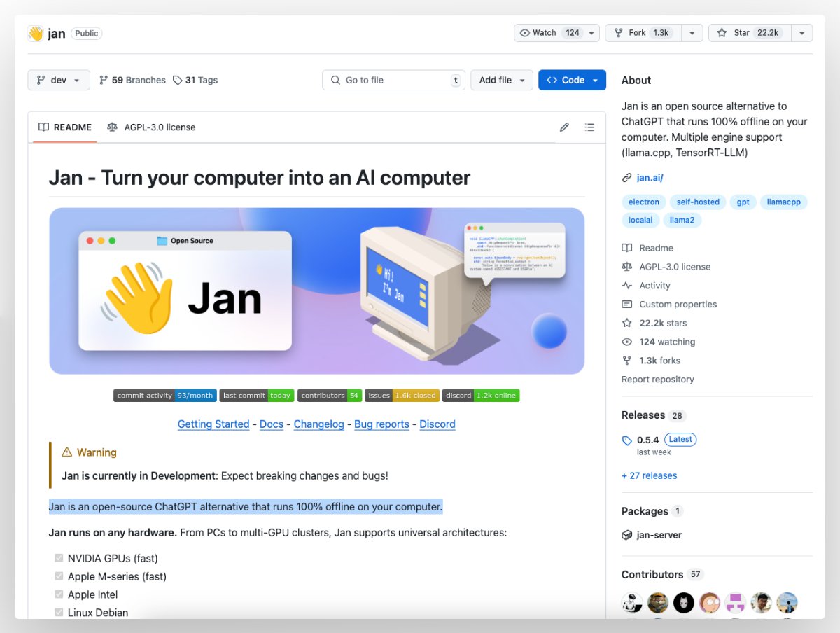
Task: Click the gpt topic tag
Action: (743, 202)
